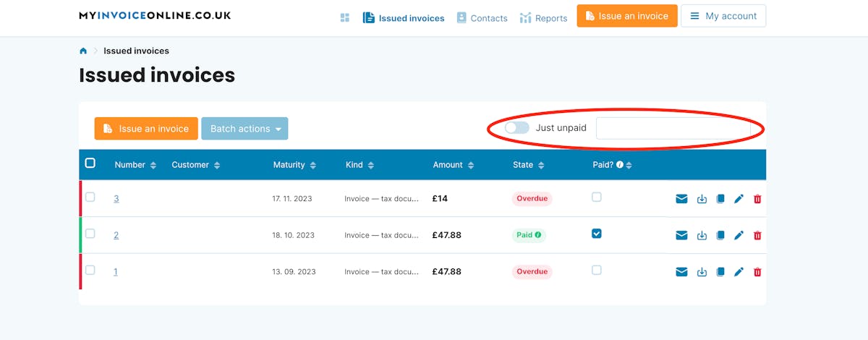Screen dimensions: 868x340
Task: Open Contacts in top navigation
Action: tap(482, 18)
